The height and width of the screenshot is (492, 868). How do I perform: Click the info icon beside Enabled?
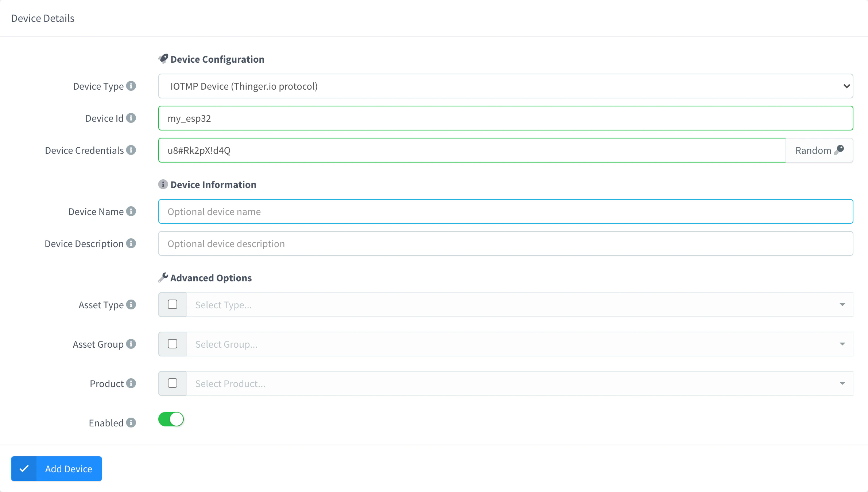(131, 423)
